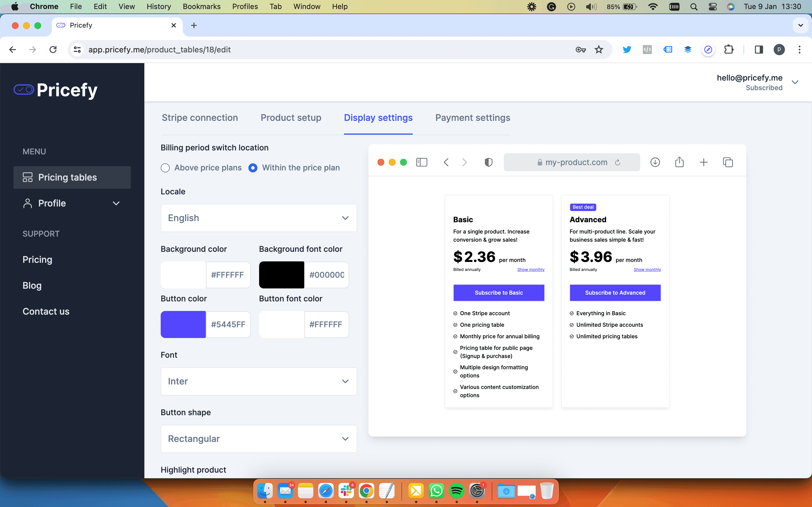Open the Bookmarks menu in the menu bar
Image resolution: width=812 pixels, height=507 pixels.
click(202, 6)
